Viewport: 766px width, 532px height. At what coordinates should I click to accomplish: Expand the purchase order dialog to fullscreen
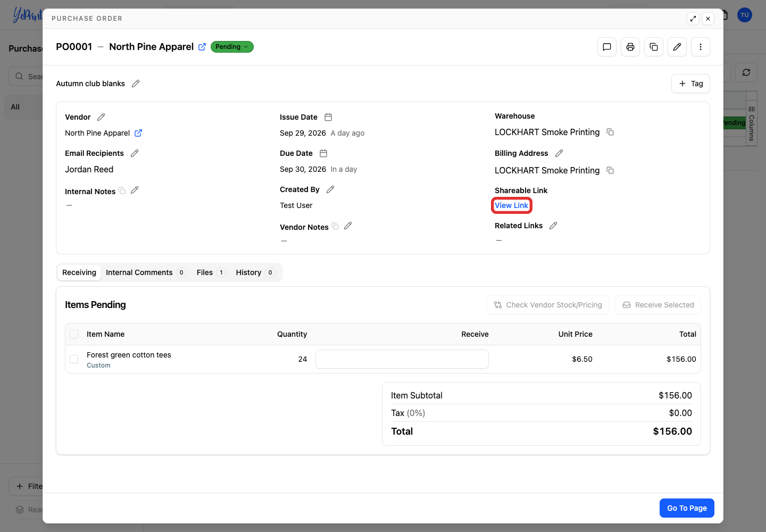pyautogui.click(x=693, y=19)
